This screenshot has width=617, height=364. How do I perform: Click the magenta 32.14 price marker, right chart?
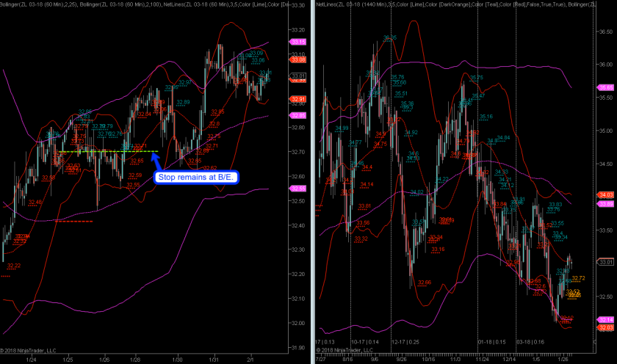click(606, 319)
